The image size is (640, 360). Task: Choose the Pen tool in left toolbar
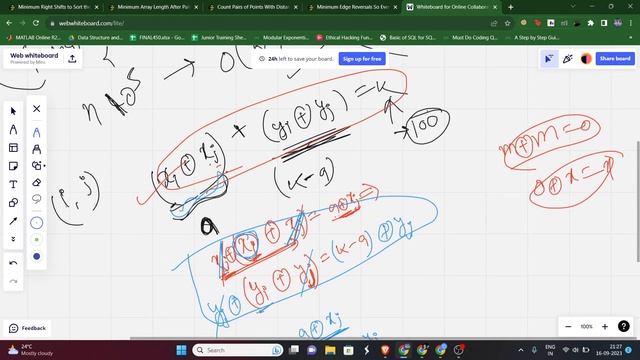pos(13,130)
